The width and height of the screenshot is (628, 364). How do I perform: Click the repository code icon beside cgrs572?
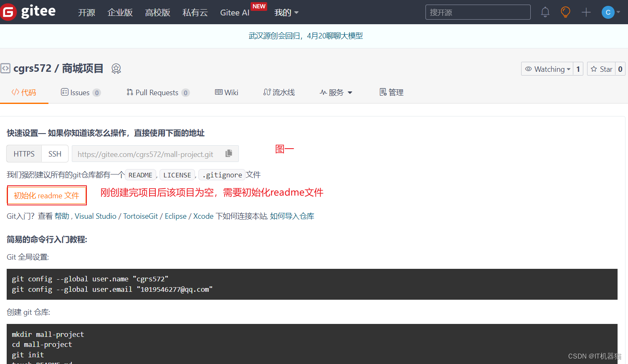tap(5, 68)
